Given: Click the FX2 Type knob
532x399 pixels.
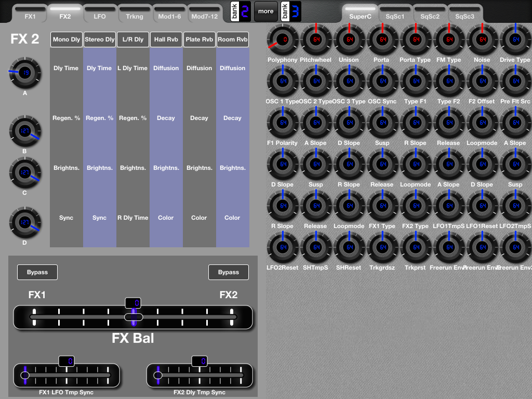Looking at the screenshot, I should click(416, 206).
